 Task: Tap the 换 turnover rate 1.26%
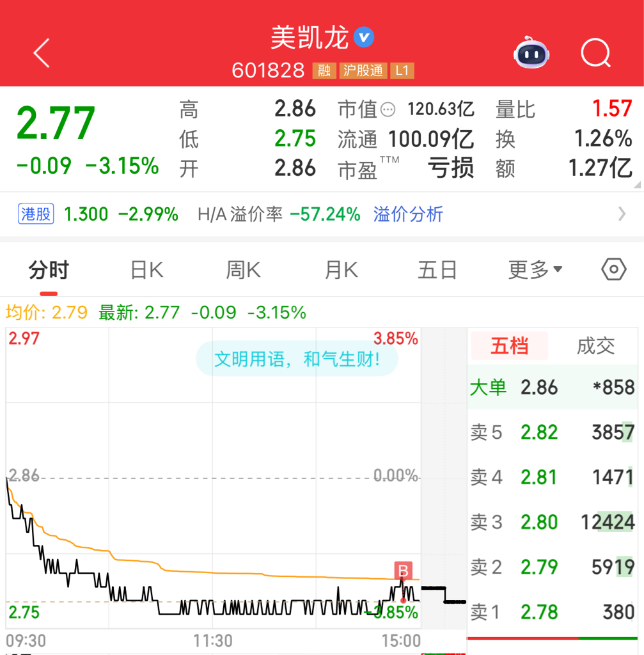click(x=603, y=139)
